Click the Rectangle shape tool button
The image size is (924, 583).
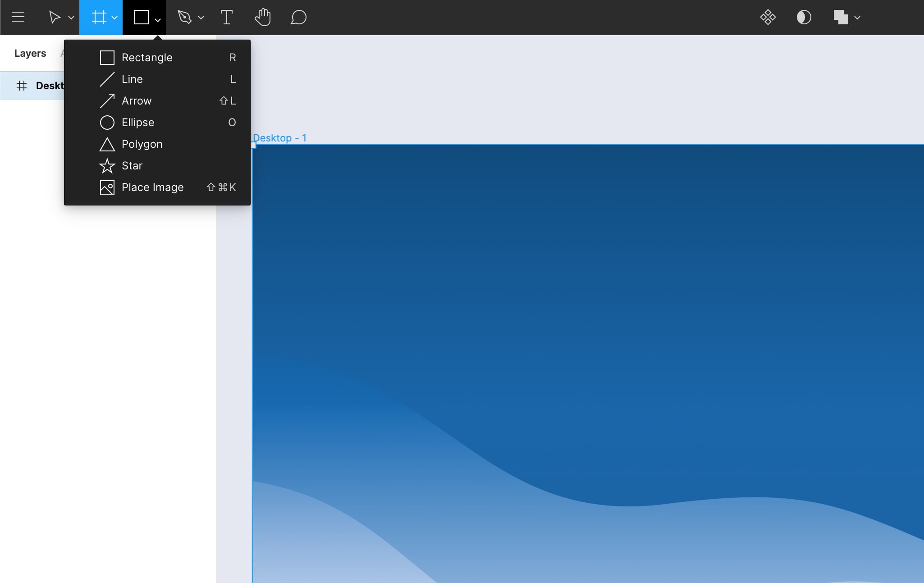tap(142, 17)
